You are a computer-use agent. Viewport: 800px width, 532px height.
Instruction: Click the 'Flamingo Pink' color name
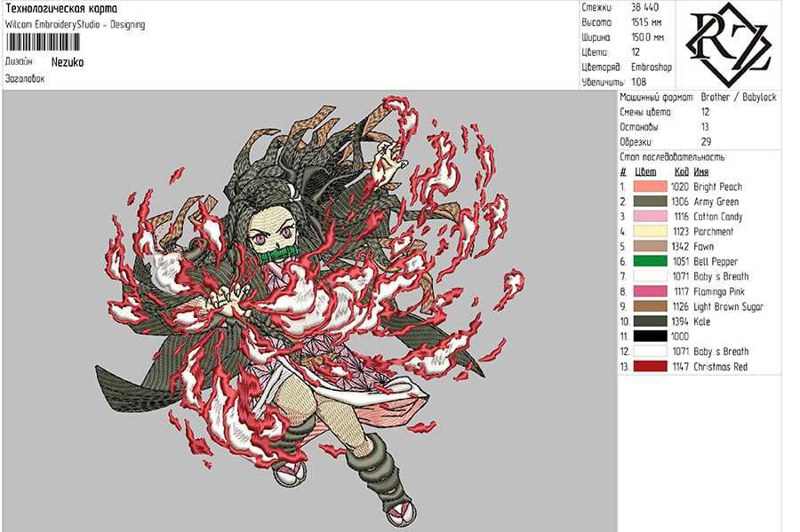point(719,291)
